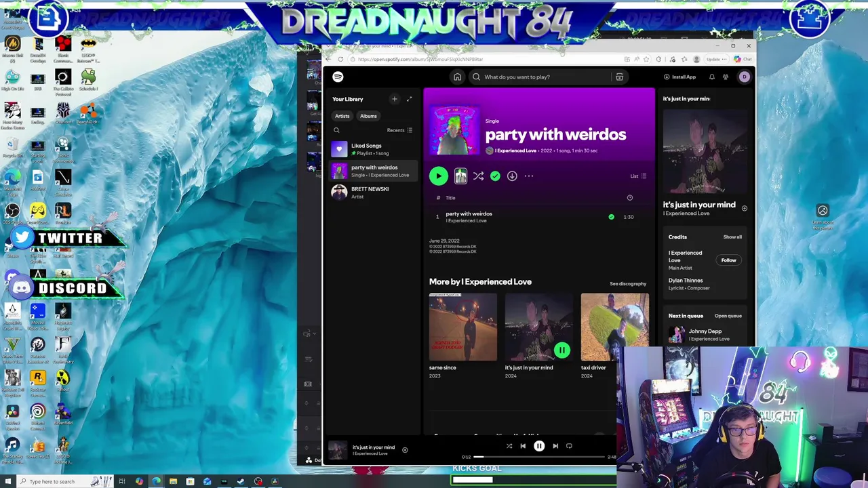This screenshot has width=868, height=488.
Task: Reload the browser page
Action: pos(340,59)
